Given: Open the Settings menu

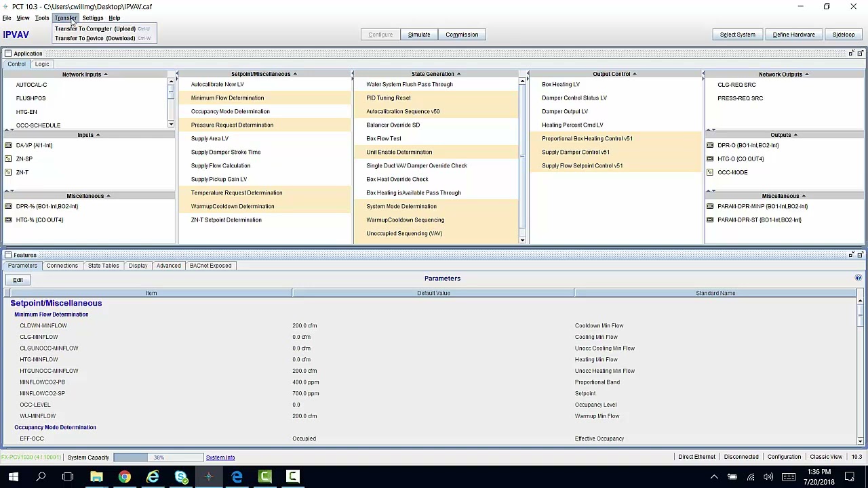Looking at the screenshot, I should coord(93,18).
